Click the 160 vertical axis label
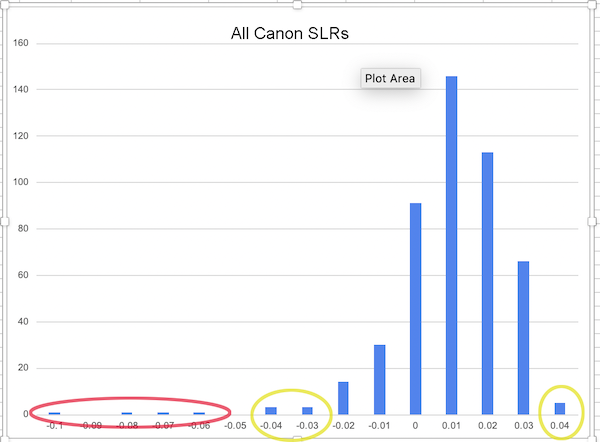600x442 pixels. point(19,44)
